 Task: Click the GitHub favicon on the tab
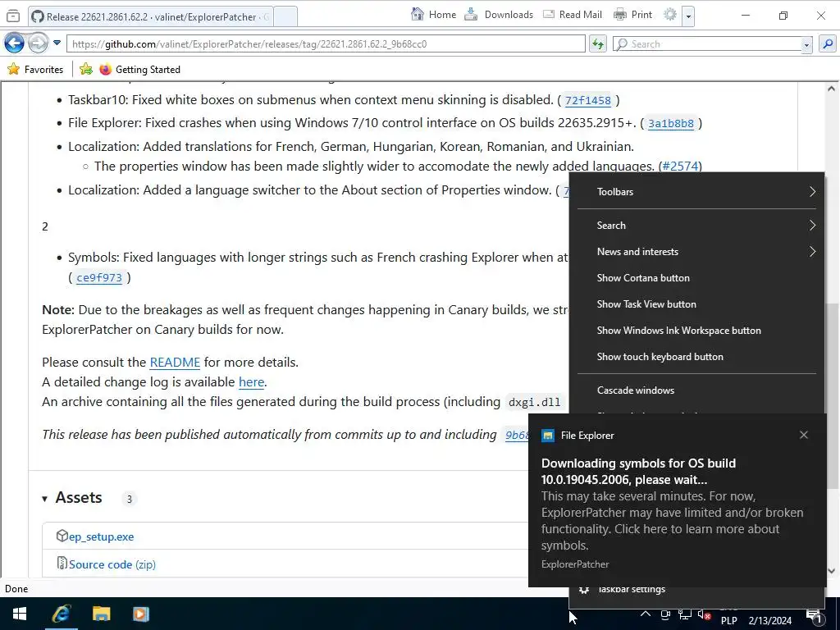pyautogui.click(x=38, y=16)
